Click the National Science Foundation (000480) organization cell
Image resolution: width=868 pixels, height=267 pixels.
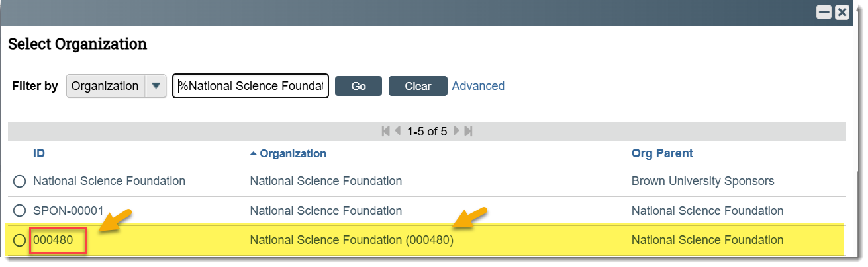[352, 241]
